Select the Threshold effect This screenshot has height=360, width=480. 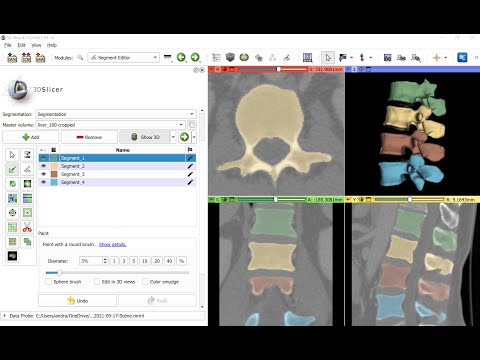pos(27,155)
